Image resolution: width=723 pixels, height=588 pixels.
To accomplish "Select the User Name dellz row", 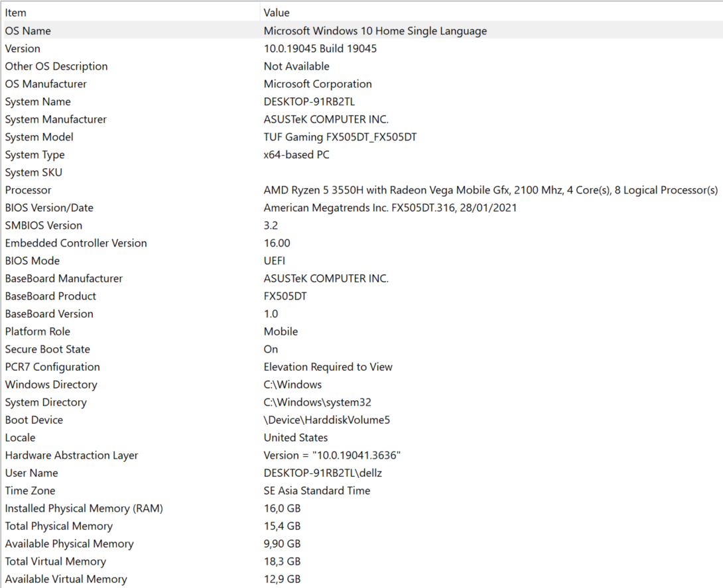I will point(133,473).
